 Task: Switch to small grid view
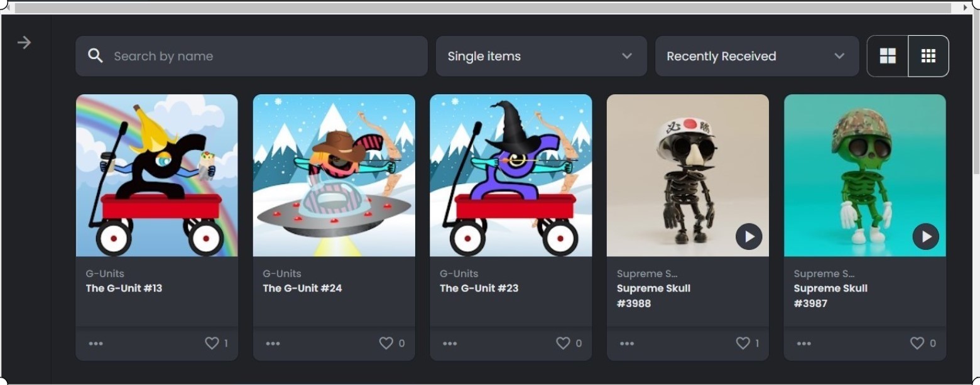tap(928, 56)
